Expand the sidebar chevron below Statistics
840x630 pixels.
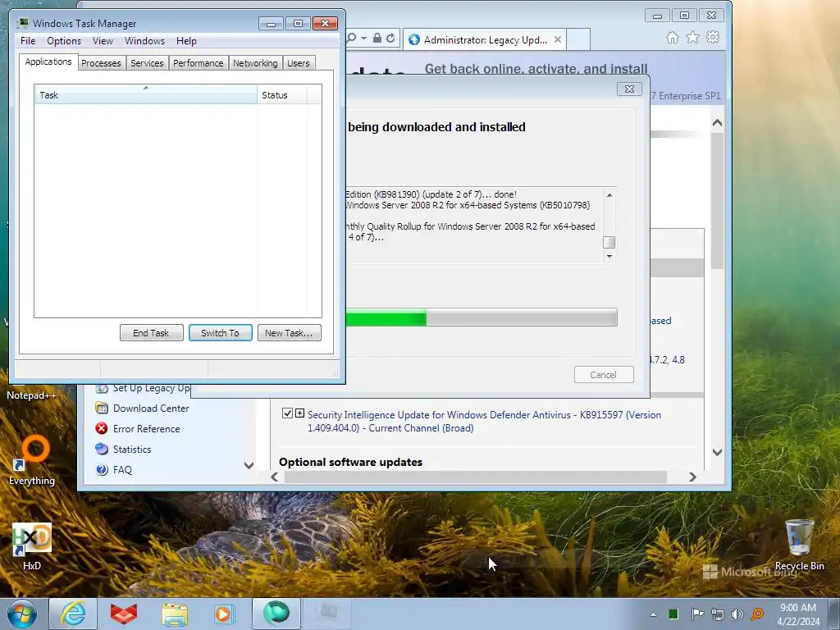pos(249,465)
